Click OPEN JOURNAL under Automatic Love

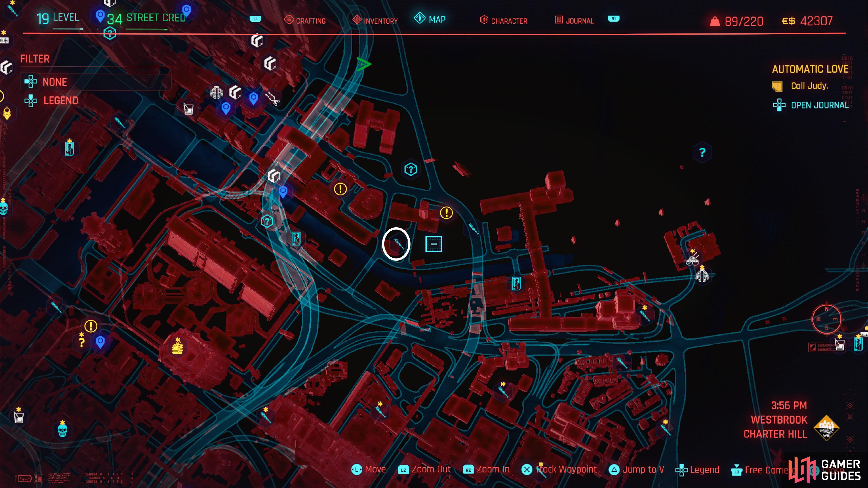coord(811,105)
